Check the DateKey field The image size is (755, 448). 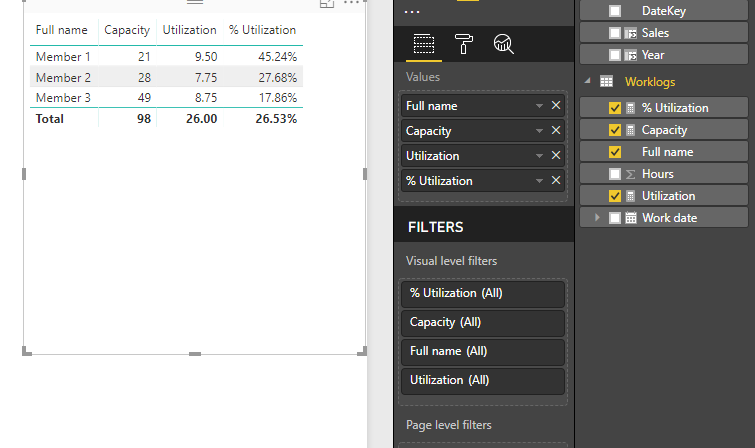tap(615, 11)
